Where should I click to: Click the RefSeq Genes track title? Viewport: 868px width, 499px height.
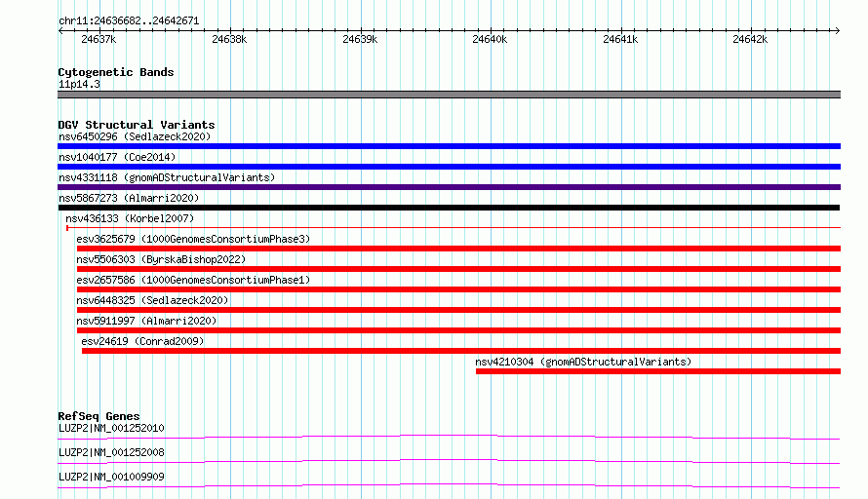point(99,416)
